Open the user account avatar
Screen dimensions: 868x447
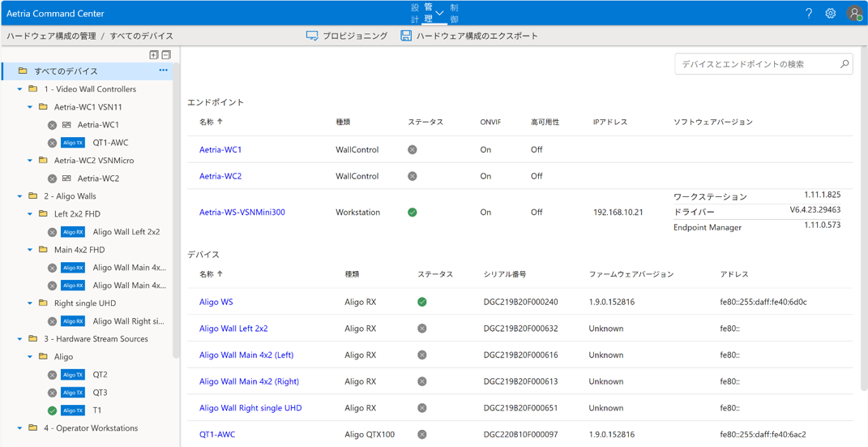point(854,13)
